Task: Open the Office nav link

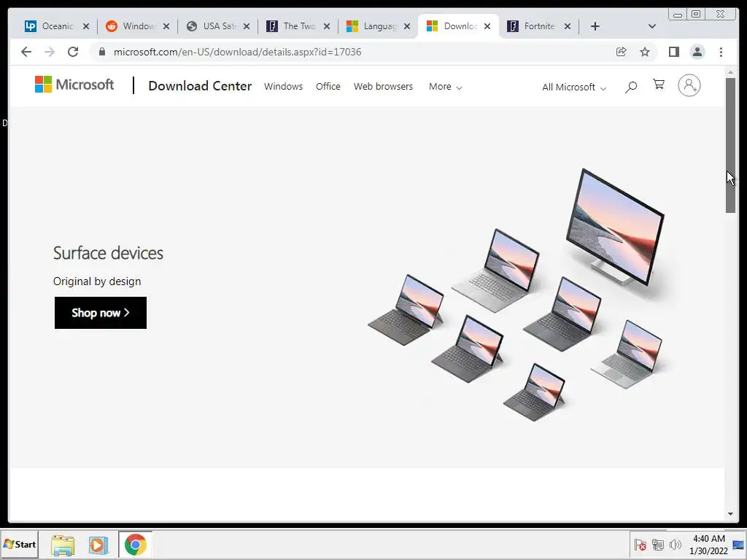Action: point(328,87)
